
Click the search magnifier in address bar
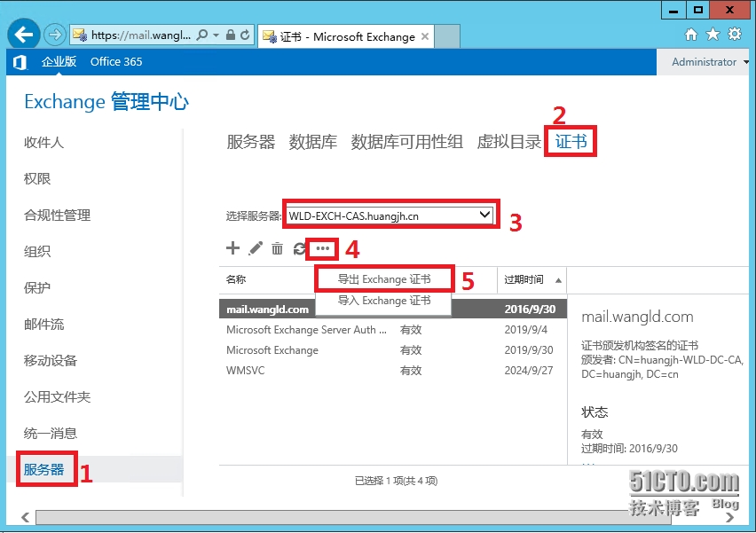202,35
